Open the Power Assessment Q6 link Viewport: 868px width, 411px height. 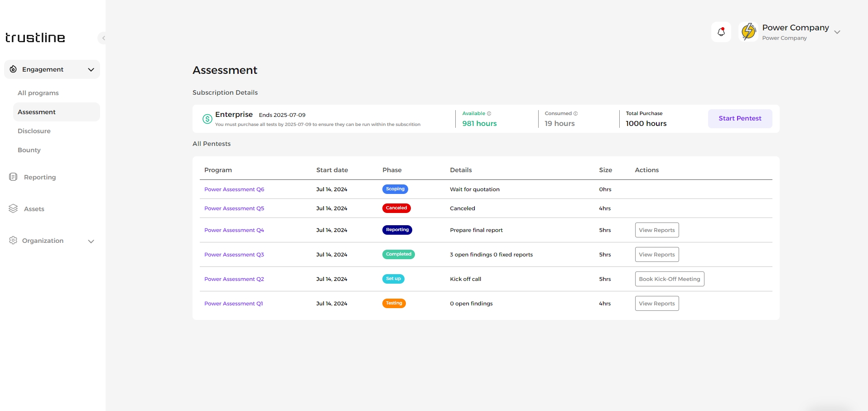[234, 189]
